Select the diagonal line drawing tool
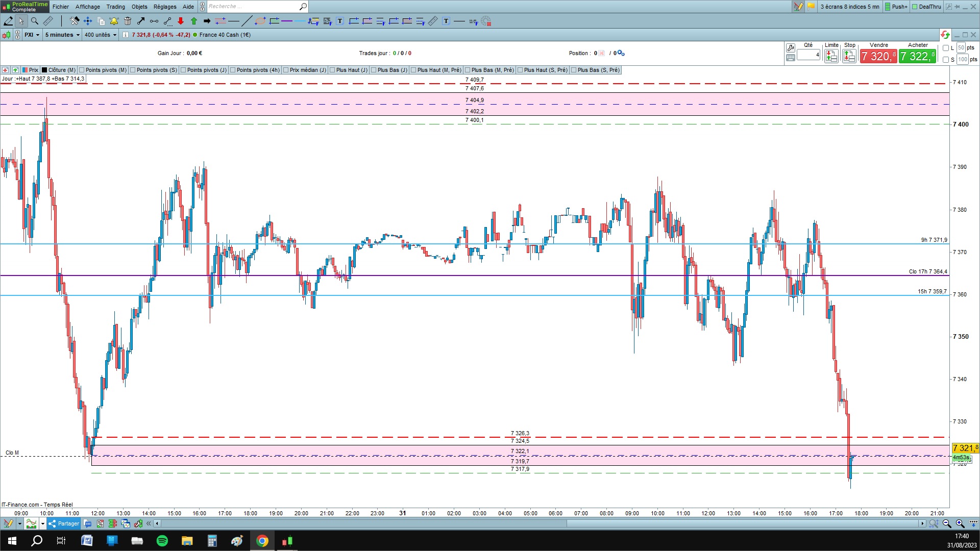 [247, 21]
